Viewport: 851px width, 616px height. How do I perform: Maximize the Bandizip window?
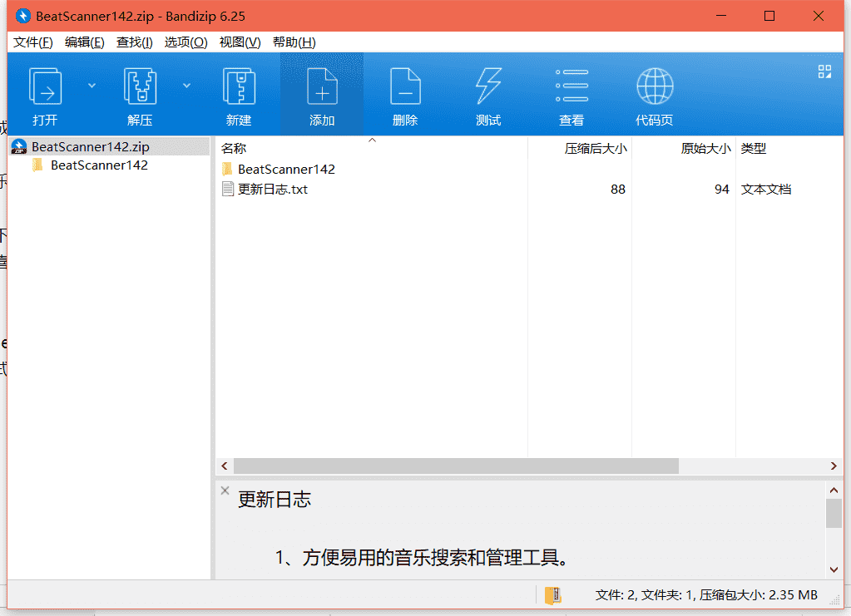(x=769, y=16)
